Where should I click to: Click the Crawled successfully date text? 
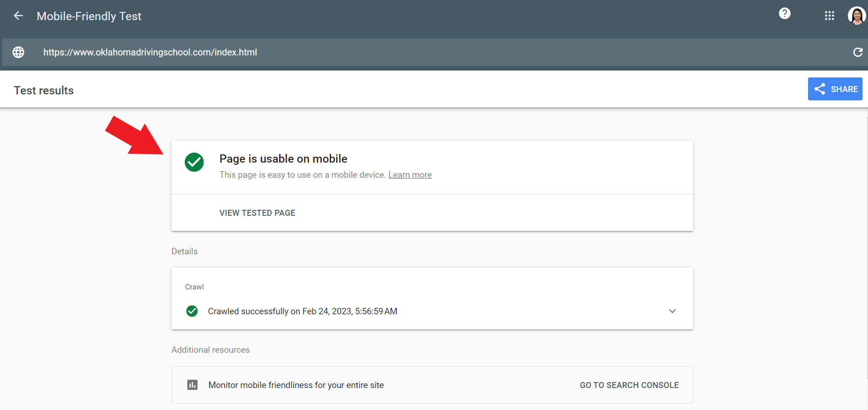(302, 312)
